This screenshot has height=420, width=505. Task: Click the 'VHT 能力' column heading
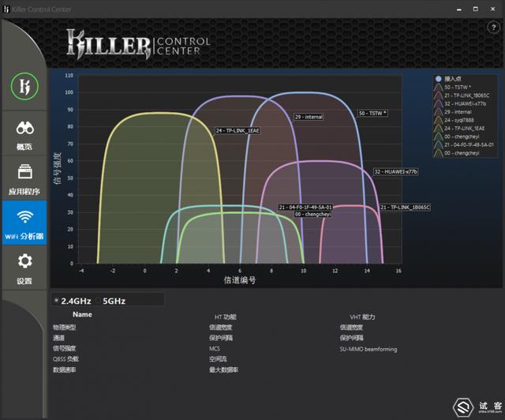click(x=363, y=317)
